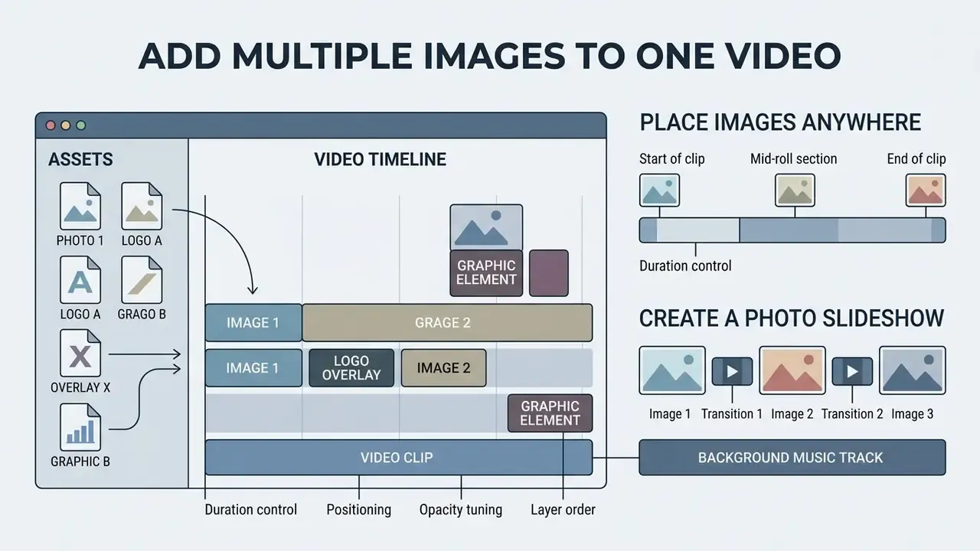Select the IMAGE 1 clip beside GRAGE 2
Image resolution: width=980 pixels, height=551 pixels.
253,322
